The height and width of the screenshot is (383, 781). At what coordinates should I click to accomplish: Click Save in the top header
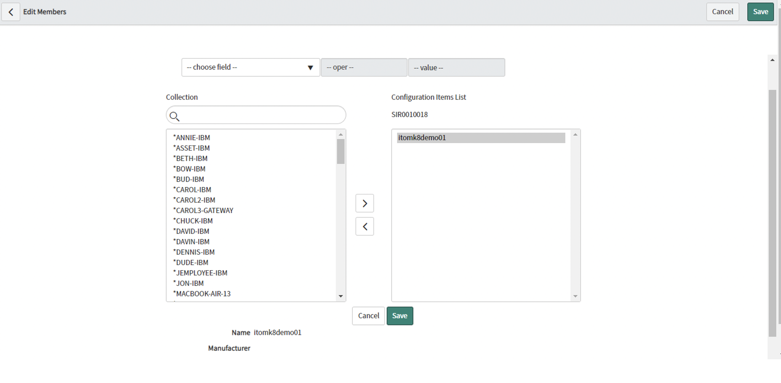[760, 11]
